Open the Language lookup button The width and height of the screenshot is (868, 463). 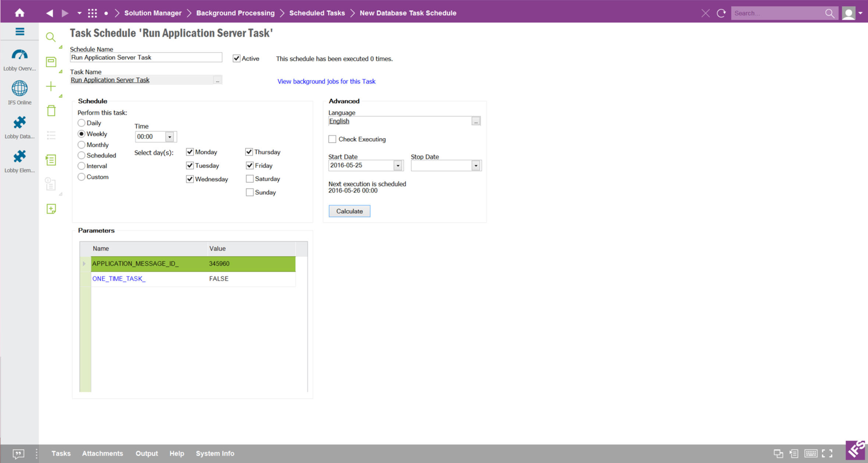pyautogui.click(x=476, y=121)
